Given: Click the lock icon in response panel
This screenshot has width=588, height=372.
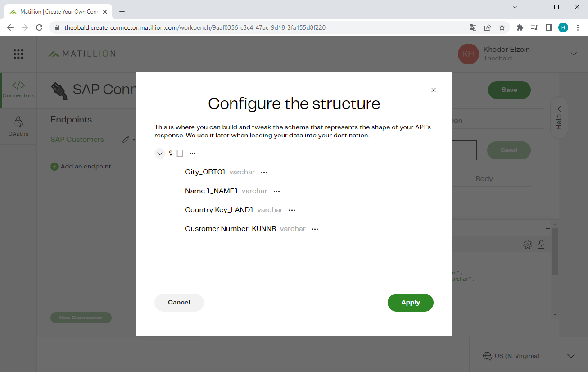Looking at the screenshot, I should coord(541,245).
